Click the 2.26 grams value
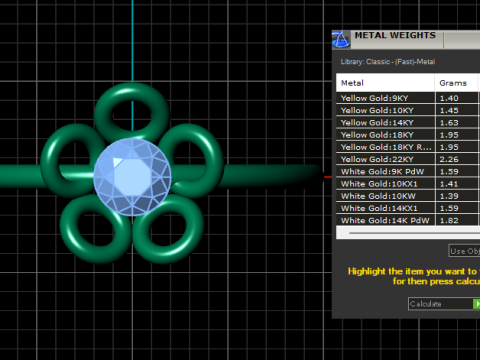The image size is (480, 360). pyautogui.click(x=449, y=159)
